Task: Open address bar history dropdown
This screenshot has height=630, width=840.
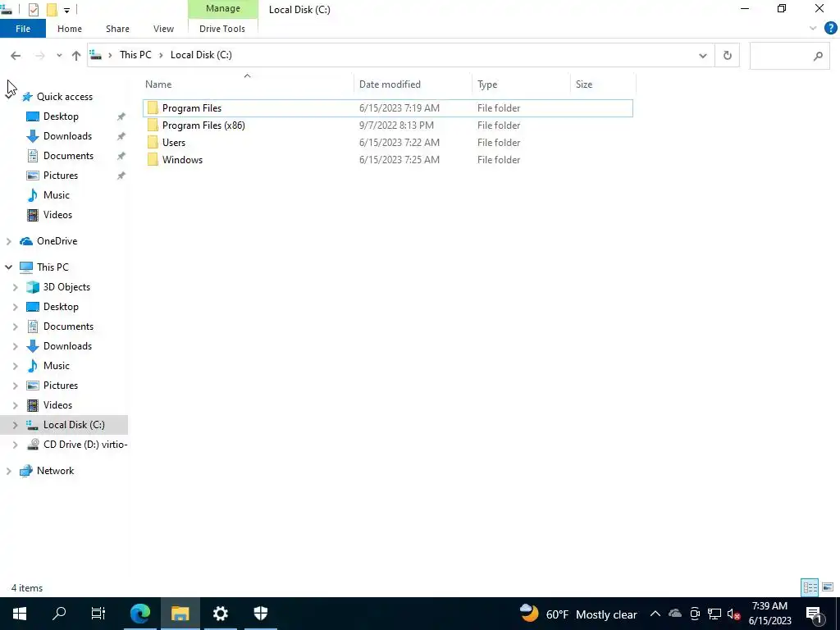Action: pos(703,55)
